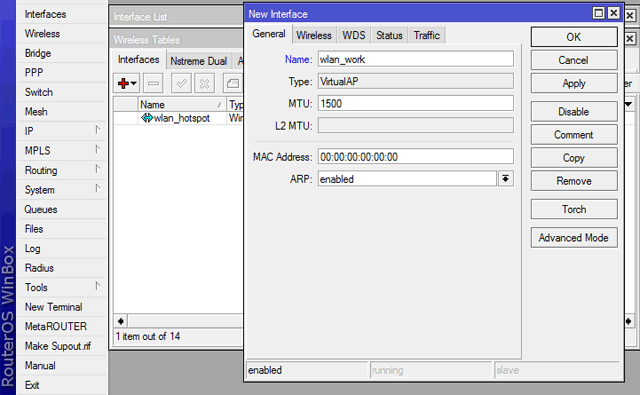This screenshot has width=640, height=395.
Task: Open New Terminal from the sidebar
Action: click(62, 307)
